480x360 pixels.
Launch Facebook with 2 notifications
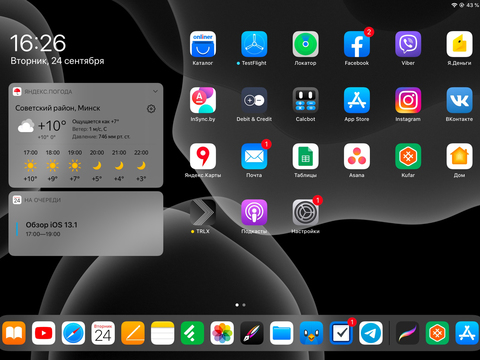pyautogui.click(x=357, y=44)
